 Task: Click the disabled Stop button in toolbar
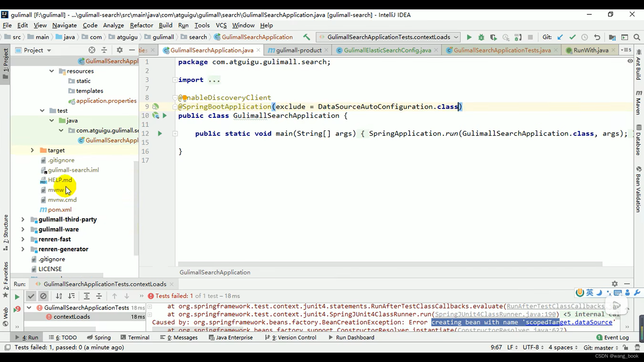point(530,37)
